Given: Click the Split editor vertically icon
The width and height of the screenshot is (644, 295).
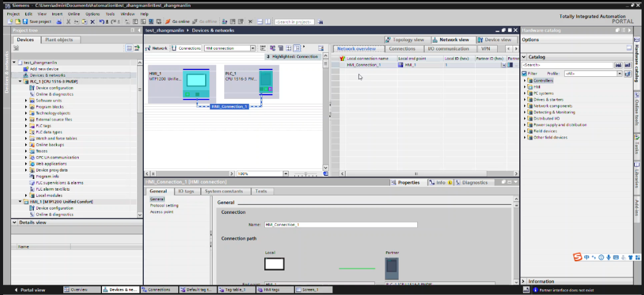Looking at the screenshot, I should [x=268, y=22].
